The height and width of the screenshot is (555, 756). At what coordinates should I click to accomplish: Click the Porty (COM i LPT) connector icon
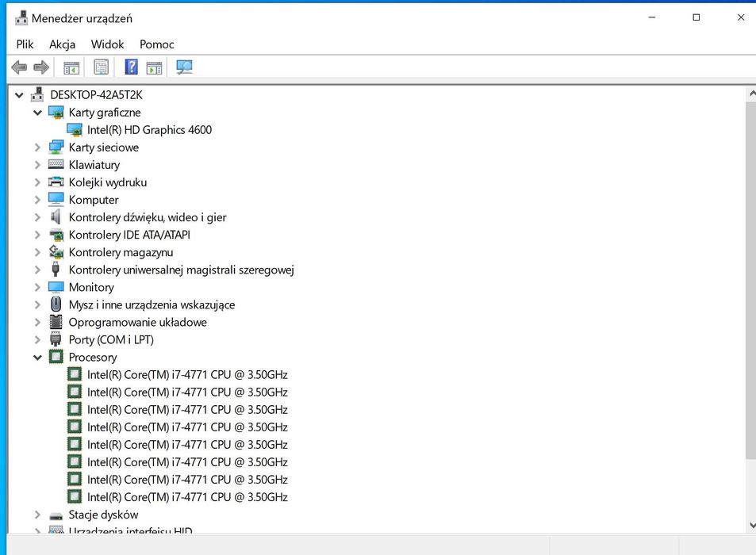click(x=56, y=339)
